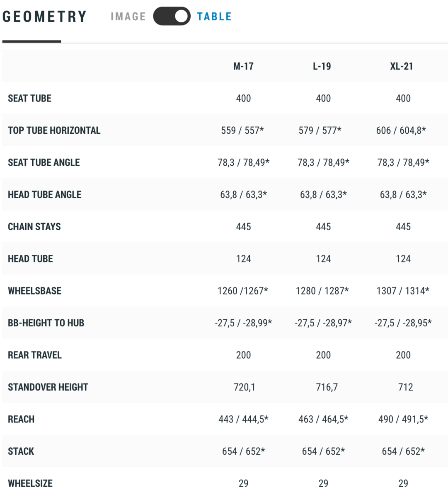Click the HEAD TUBE ANGLE row label
The image size is (448, 497).
[x=45, y=195]
